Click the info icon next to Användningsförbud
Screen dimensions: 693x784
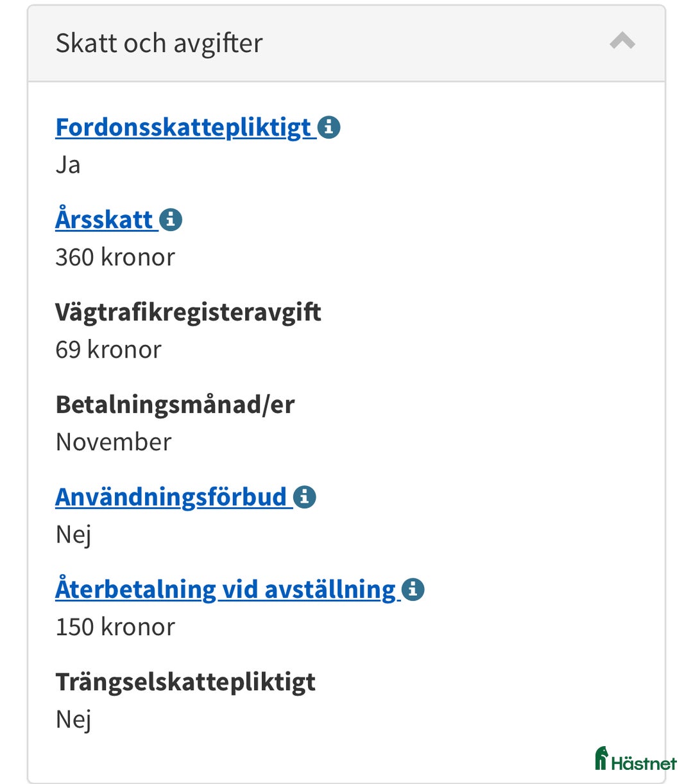click(x=305, y=497)
